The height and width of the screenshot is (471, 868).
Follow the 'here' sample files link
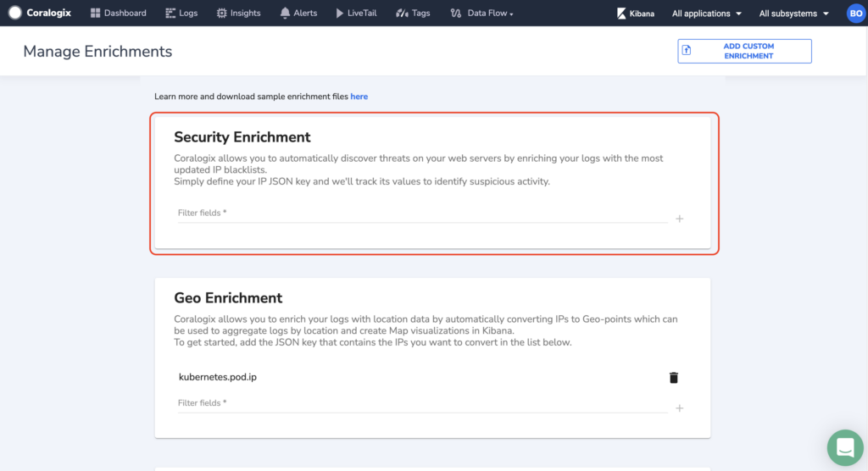tap(359, 97)
